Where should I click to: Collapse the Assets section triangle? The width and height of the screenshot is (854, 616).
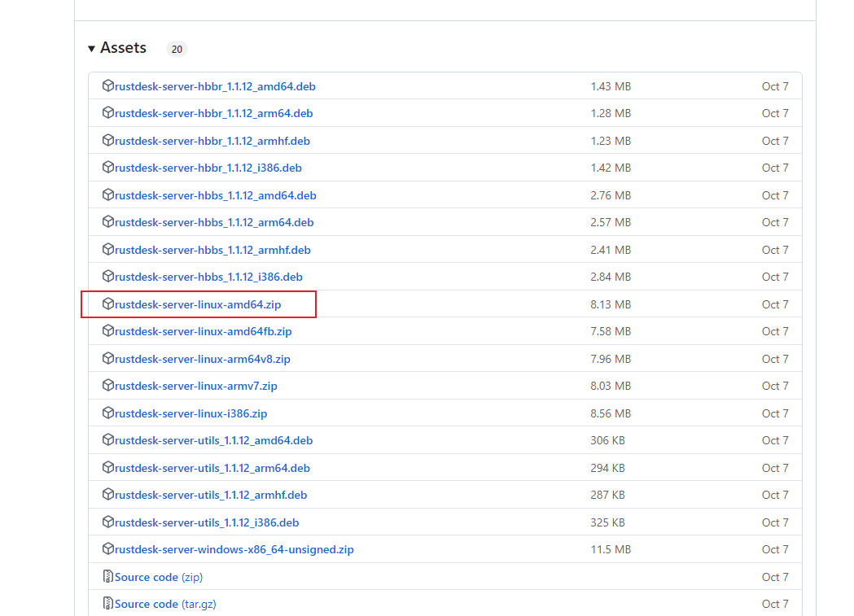point(91,49)
